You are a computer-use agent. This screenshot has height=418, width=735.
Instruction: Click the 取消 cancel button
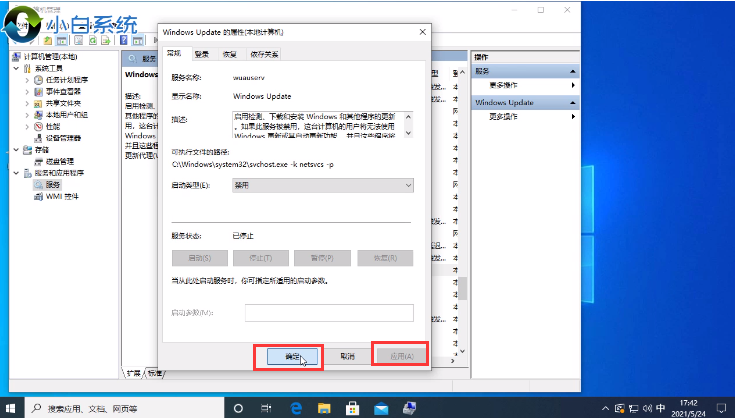(347, 357)
